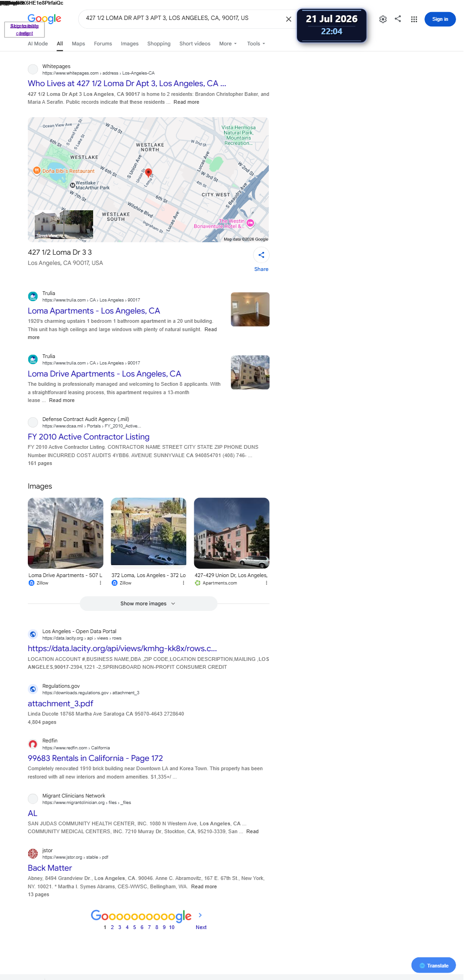Switch to the Forums tab

point(103,44)
